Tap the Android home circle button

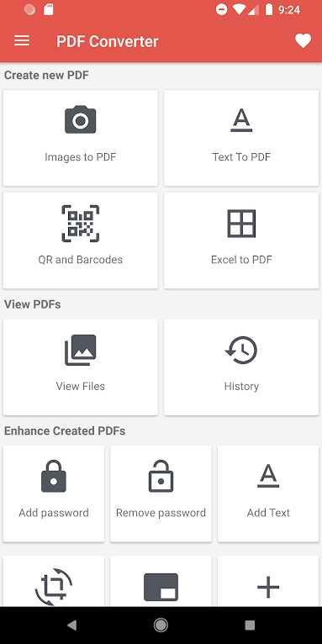click(x=161, y=626)
